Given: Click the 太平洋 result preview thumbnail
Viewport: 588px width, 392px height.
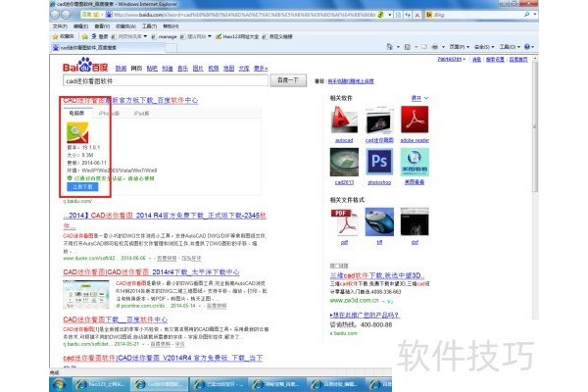Looking at the screenshot, I should [86, 294].
